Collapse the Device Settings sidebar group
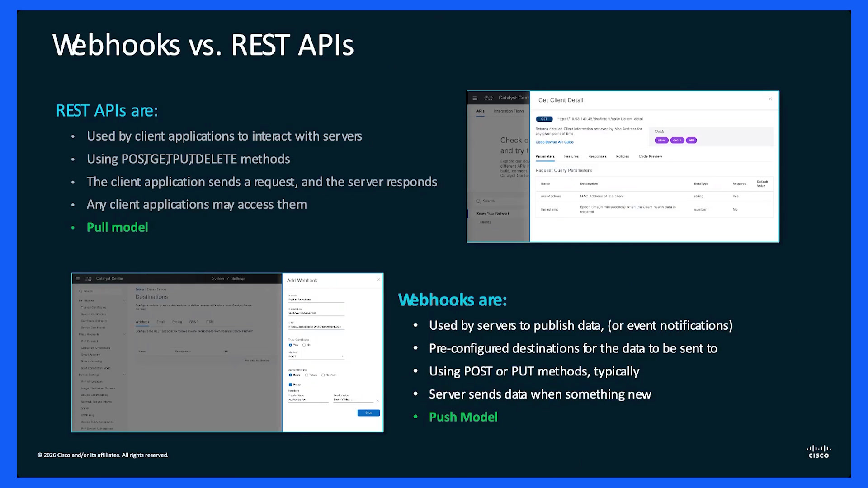The image size is (868, 488). 124,375
